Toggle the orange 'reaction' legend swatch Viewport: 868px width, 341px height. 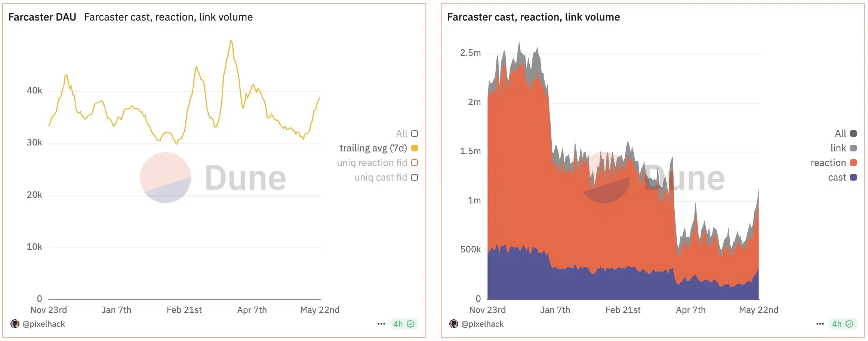(x=853, y=163)
